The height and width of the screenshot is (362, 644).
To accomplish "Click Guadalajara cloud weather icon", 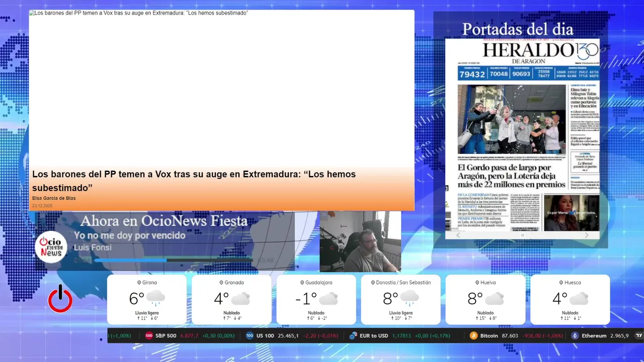I will click(x=329, y=299).
